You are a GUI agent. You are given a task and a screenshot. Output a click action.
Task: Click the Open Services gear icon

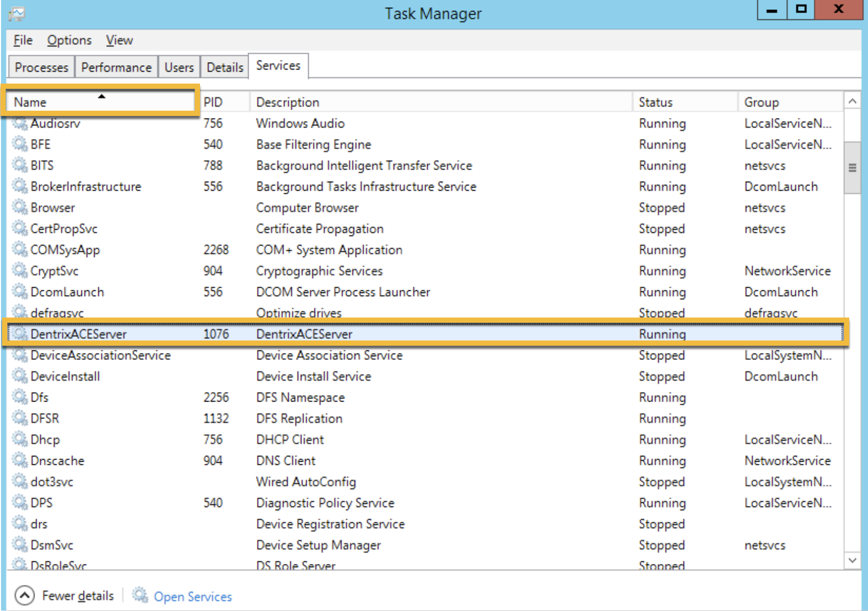(140, 595)
